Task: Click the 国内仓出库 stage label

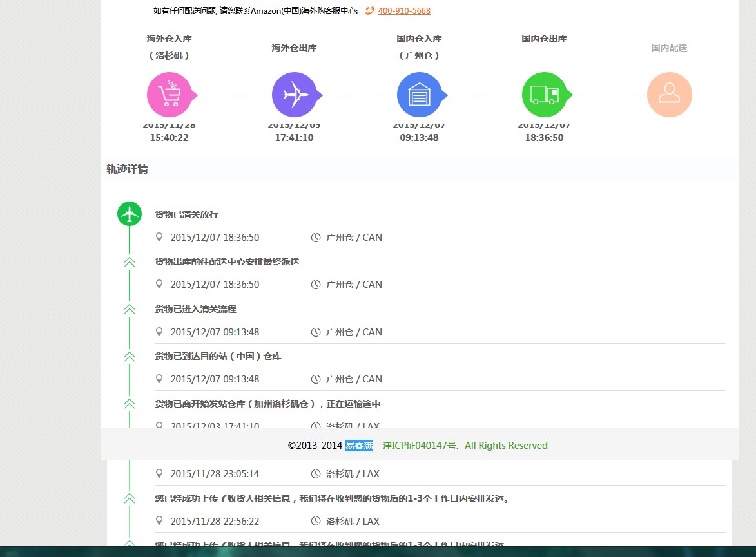Action: click(544, 39)
